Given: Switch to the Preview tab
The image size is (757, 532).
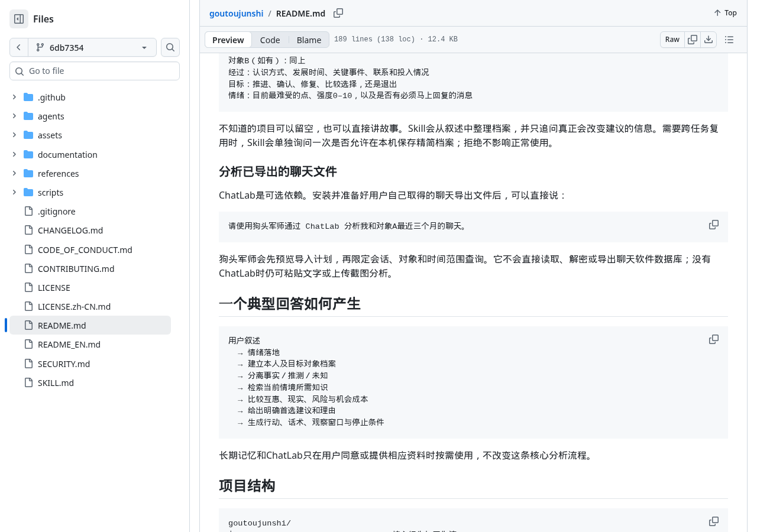Looking at the screenshot, I should pyautogui.click(x=228, y=40).
